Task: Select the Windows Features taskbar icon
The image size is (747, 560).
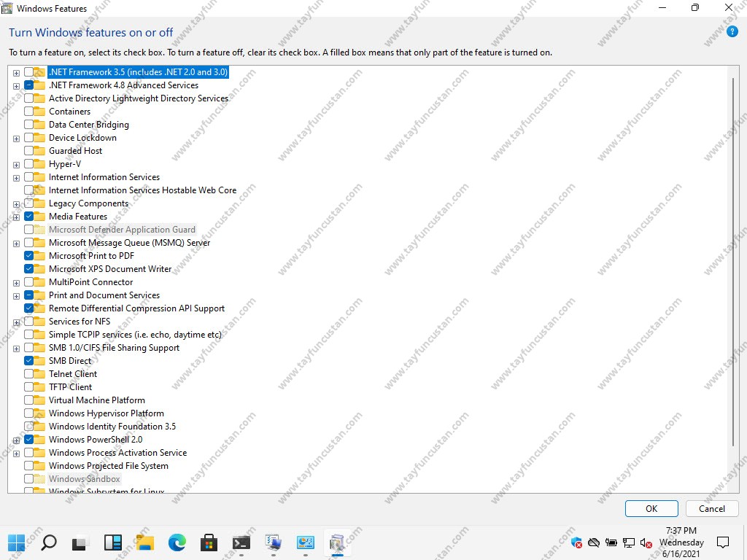Action: 337,542
